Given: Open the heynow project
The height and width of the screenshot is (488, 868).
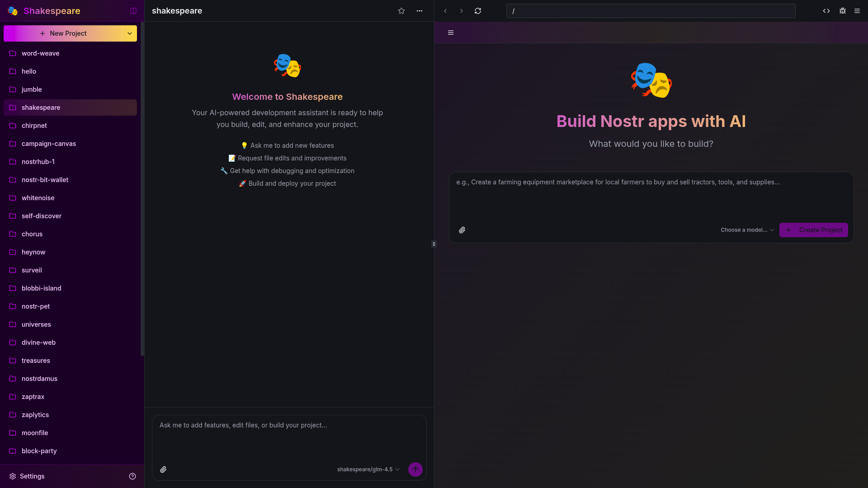Looking at the screenshot, I should click(70, 252).
